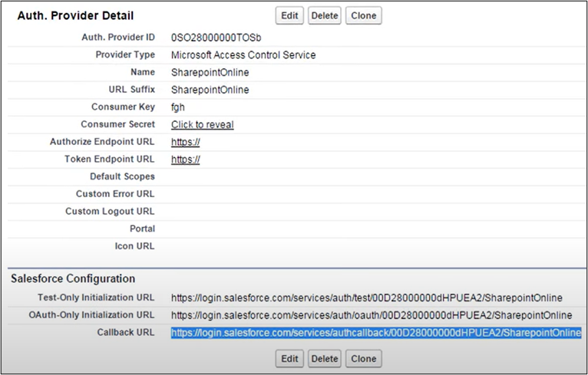The width and height of the screenshot is (588, 375).
Task: Click the Salesforce Configuration heading
Action: coord(73,278)
